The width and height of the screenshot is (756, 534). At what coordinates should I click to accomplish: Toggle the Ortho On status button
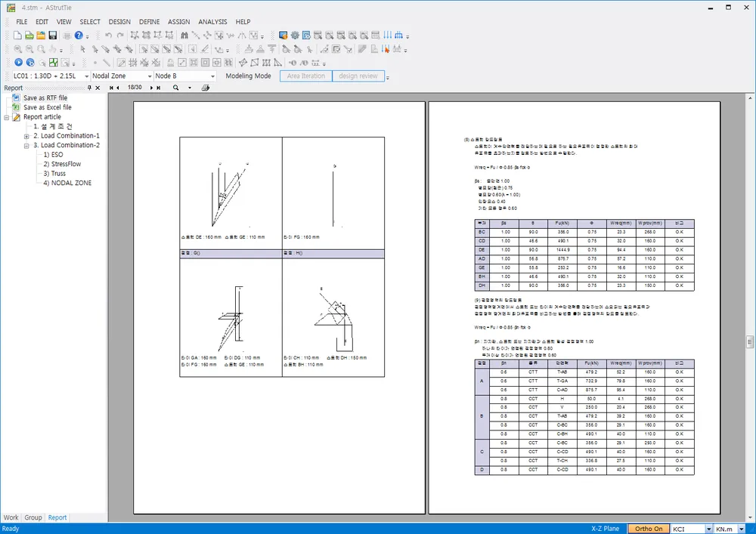[x=649, y=529]
